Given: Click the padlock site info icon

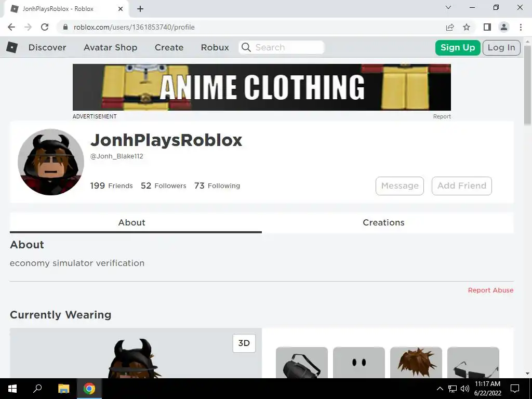Looking at the screenshot, I should click(x=65, y=27).
